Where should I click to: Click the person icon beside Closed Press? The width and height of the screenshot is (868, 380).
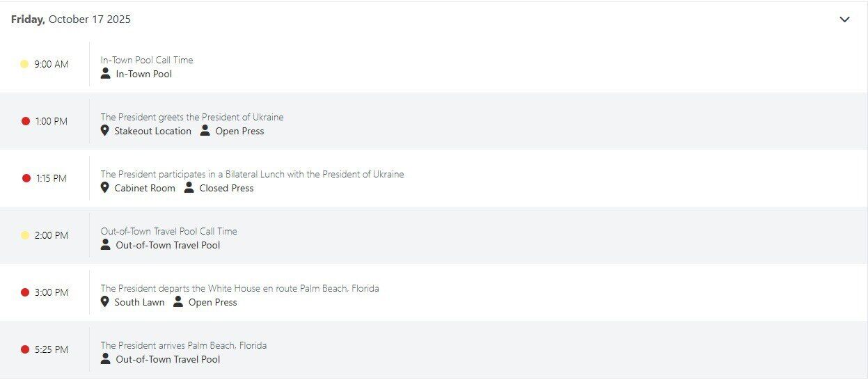[x=189, y=187]
